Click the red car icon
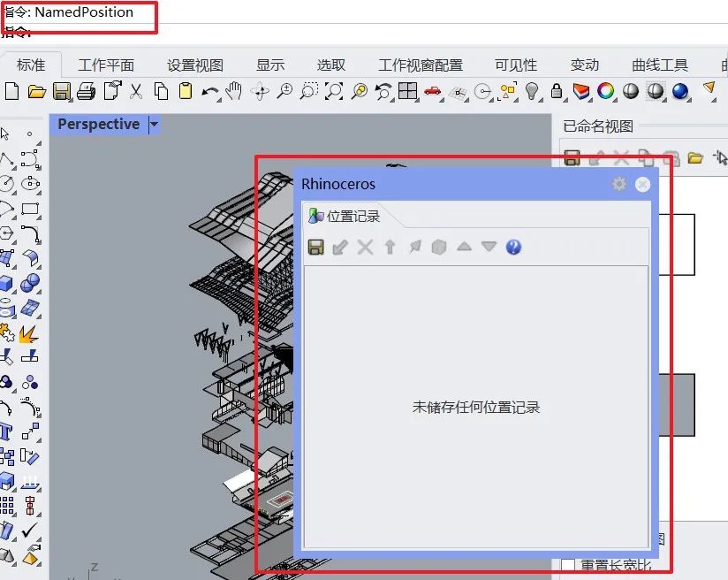The image size is (728, 580). 433,91
